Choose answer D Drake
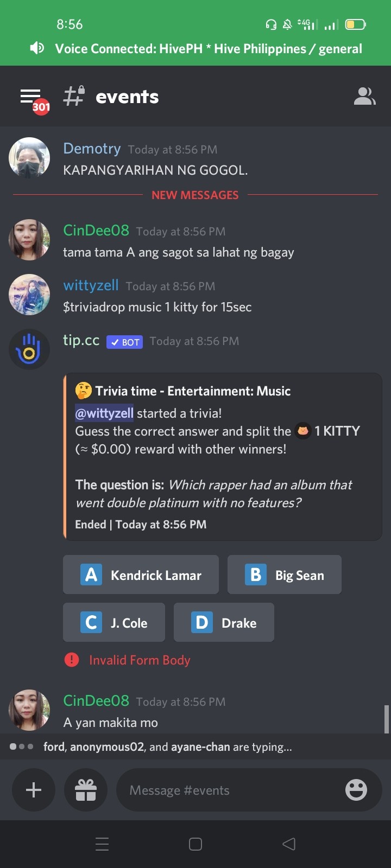 224,622
